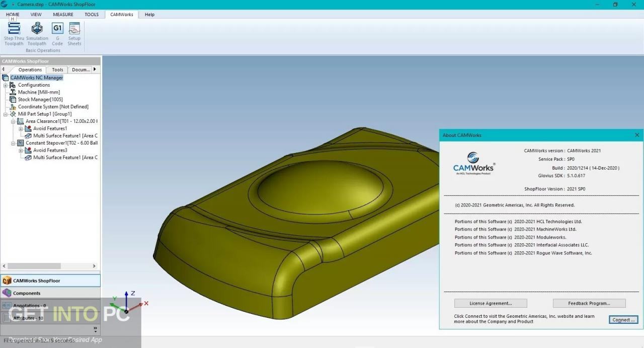Select the Avoid Features1 icon

[28, 128]
